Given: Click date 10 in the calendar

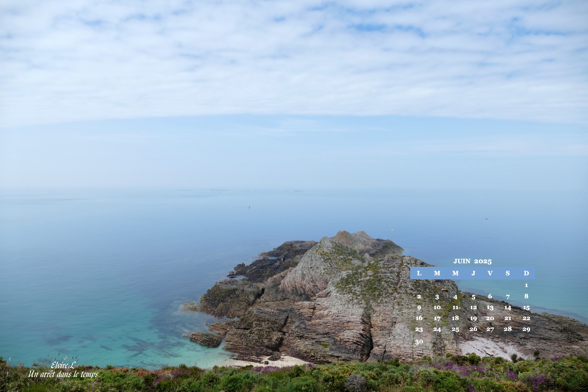Looking at the screenshot, I should tap(437, 307).
